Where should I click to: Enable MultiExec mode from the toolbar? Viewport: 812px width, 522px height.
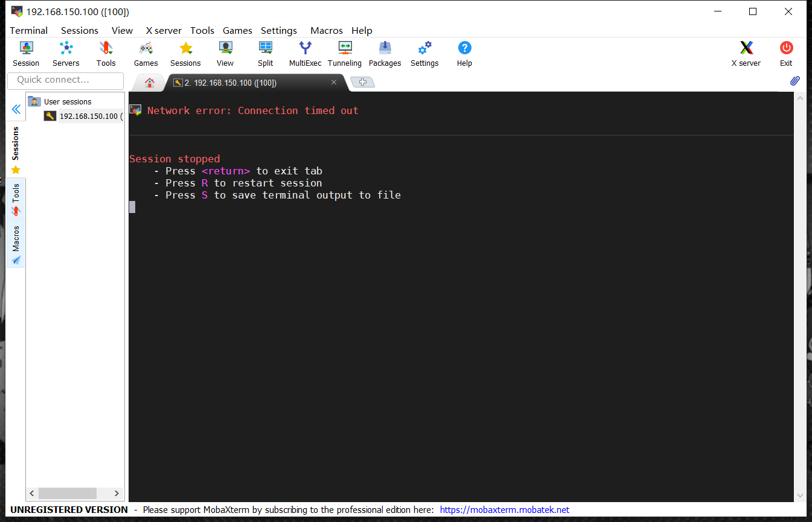pos(305,53)
